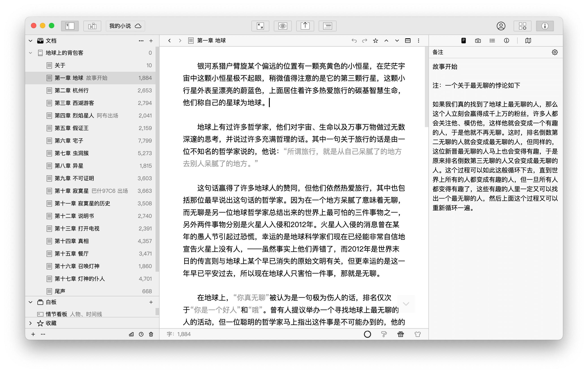Image resolution: width=588 pixels, height=373 pixels.
Task: Add a new document via 文档 plus
Action: pyautogui.click(x=151, y=41)
